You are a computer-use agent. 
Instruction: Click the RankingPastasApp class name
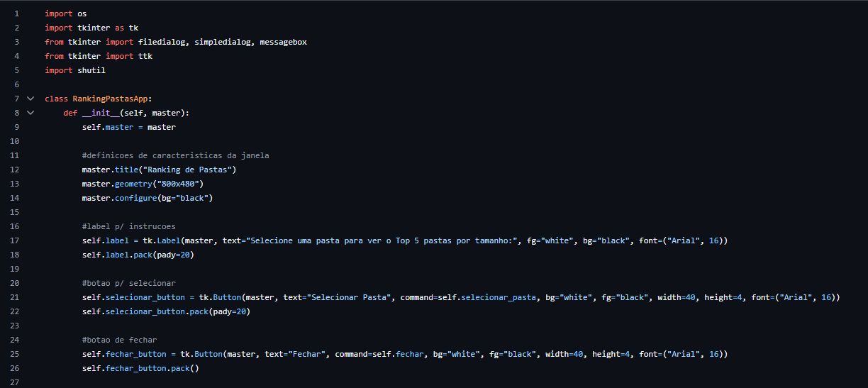[x=110, y=99]
